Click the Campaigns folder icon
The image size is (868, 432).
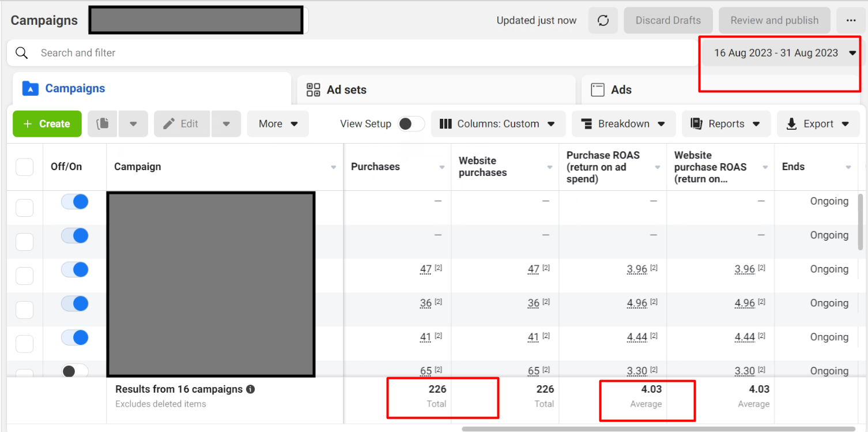click(x=30, y=89)
